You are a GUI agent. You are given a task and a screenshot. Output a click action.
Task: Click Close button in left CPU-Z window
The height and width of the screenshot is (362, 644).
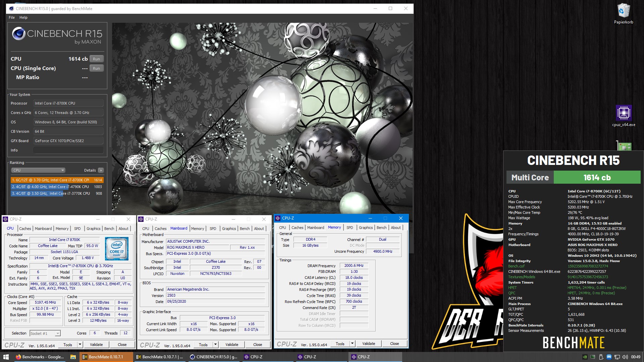click(x=122, y=345)
